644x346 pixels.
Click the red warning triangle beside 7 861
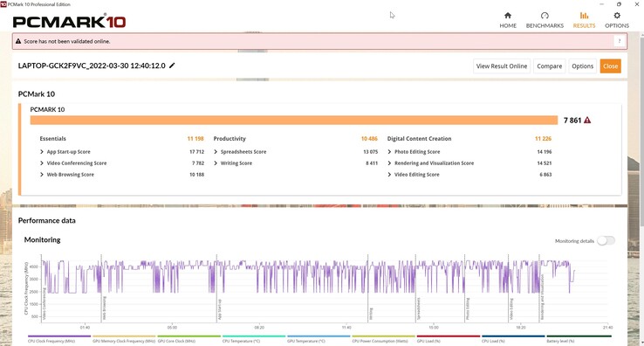[x=587, y=120]
